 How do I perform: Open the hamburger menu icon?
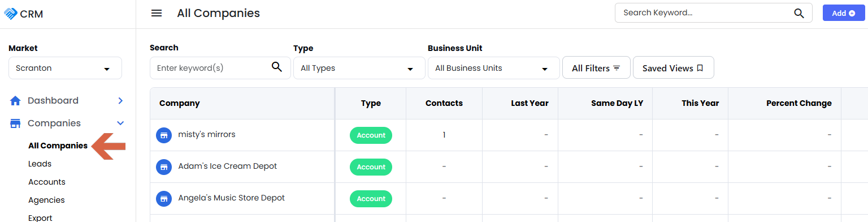pos(157,13)
